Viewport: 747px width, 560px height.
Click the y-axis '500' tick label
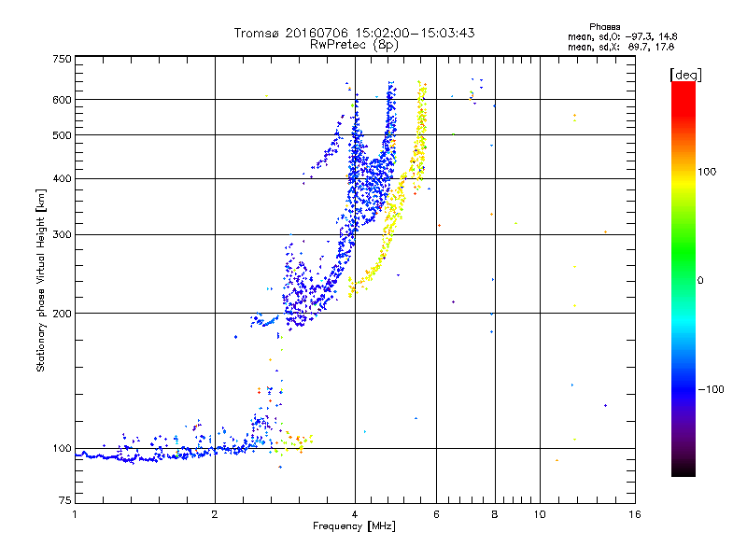tap(62, 135)
